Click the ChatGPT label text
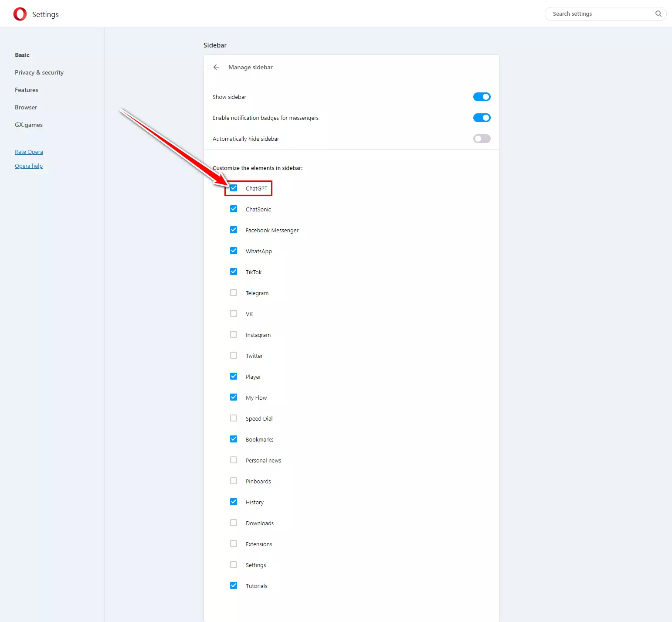The width and height of the screenshot is (672, 622). [x=257, y=188]
